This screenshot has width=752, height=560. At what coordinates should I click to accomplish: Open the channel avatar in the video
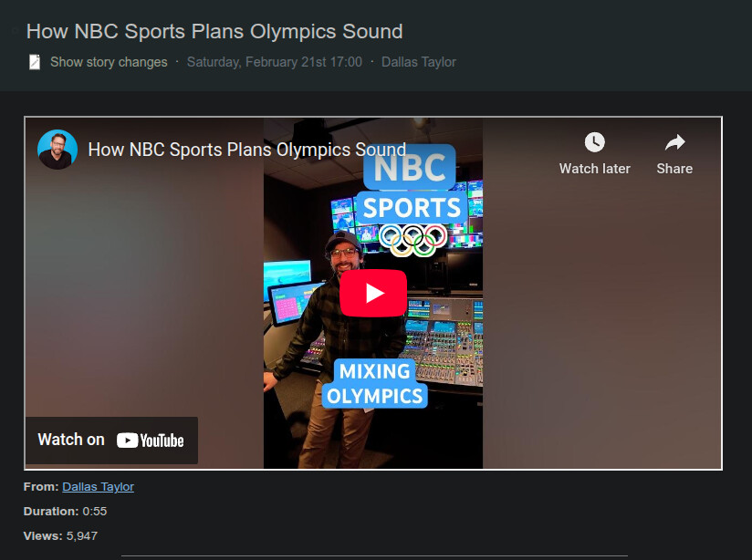[x=57, y=149]
